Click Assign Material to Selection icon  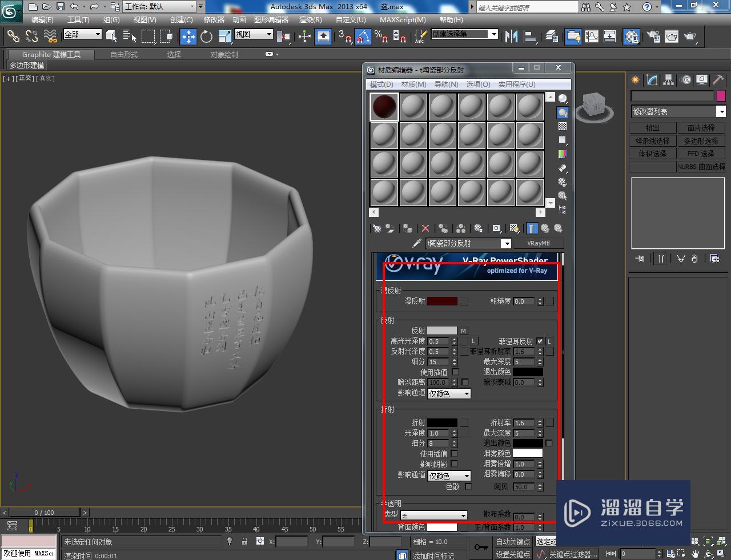407,228
